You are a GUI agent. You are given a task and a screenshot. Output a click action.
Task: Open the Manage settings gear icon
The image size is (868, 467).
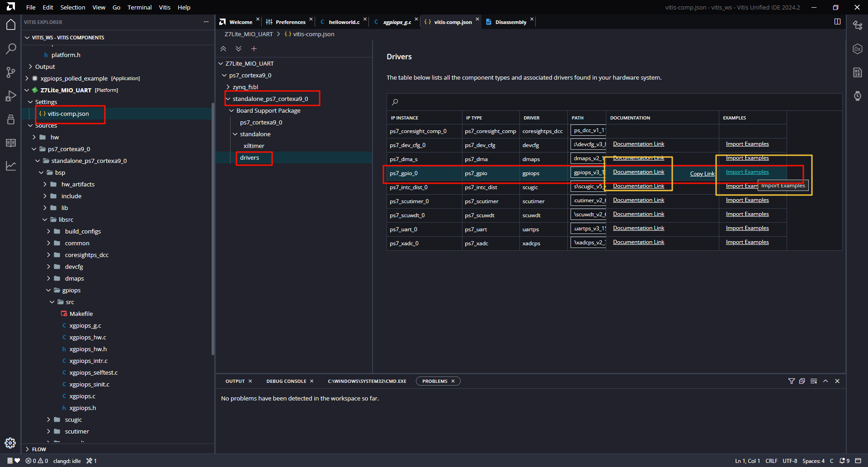tap(10, 443)
